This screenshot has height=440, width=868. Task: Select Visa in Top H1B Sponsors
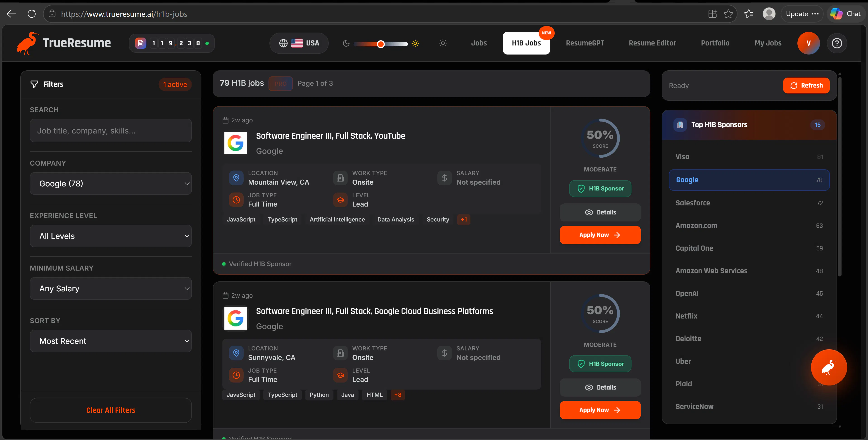749,157
